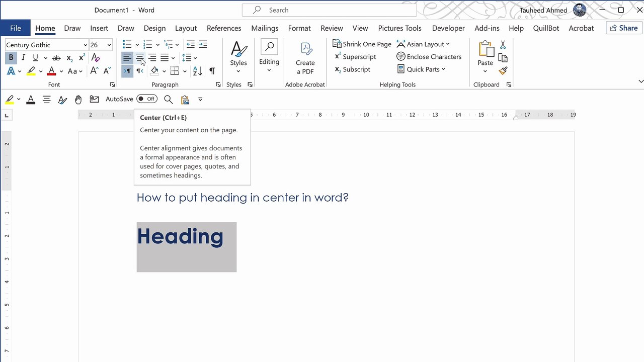This screenshot has width=644, height=362.
Task: Toggle Justify alignment
Action: (165, 58)
